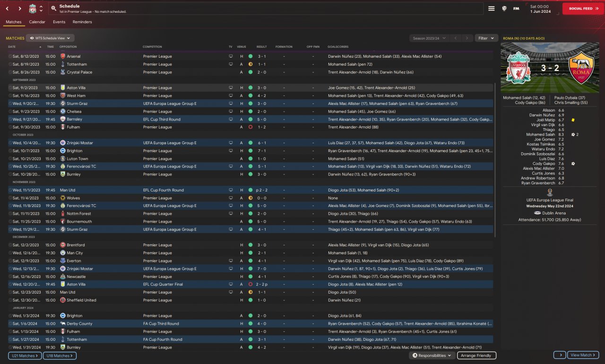Click the Everton club badge
Image resolution: width=605 pixels, height=364 pixels.
coord(63,260)
